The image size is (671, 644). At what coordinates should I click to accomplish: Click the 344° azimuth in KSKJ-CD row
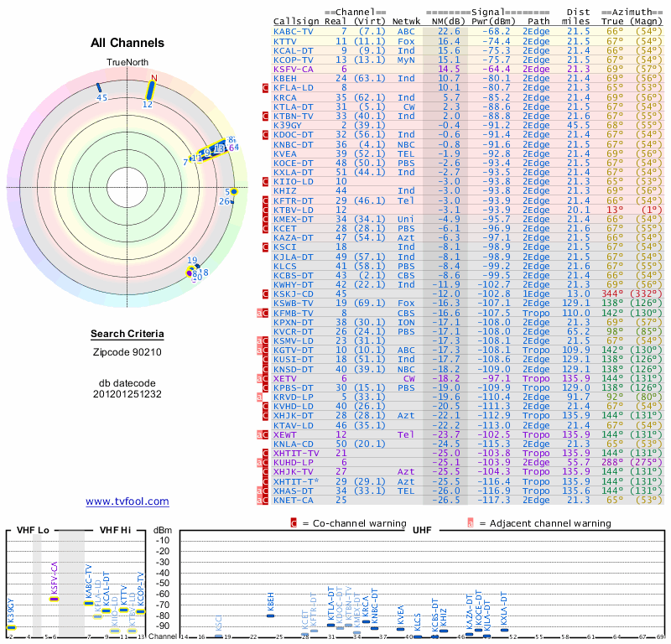click(x=612, y=294)
